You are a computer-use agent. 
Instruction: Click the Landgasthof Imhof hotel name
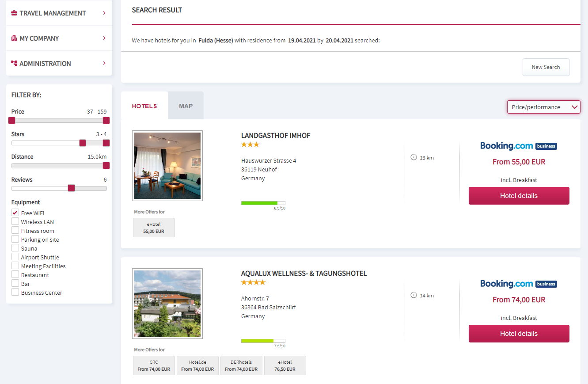click(x=276, y=136)
